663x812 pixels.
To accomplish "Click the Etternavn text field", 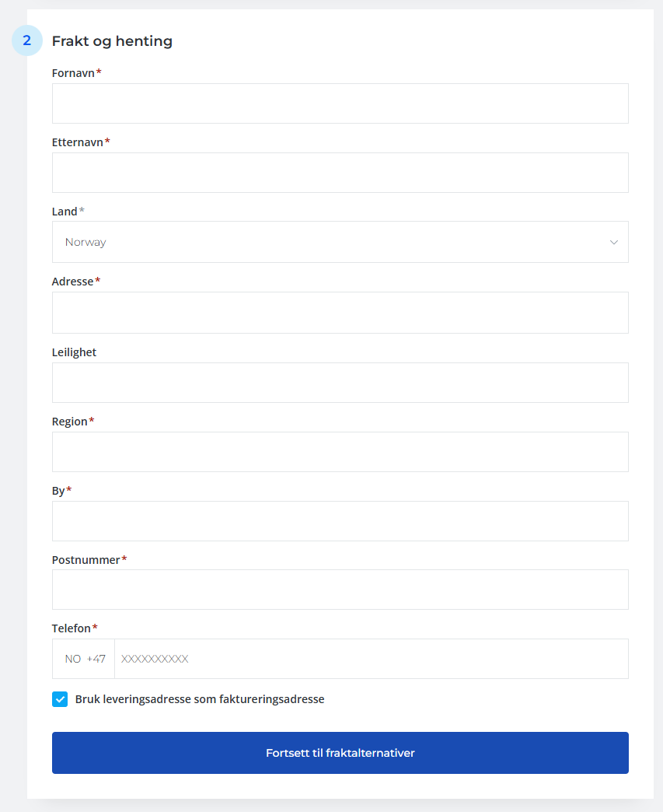I will pyautogui.click(x=340, y=173).
